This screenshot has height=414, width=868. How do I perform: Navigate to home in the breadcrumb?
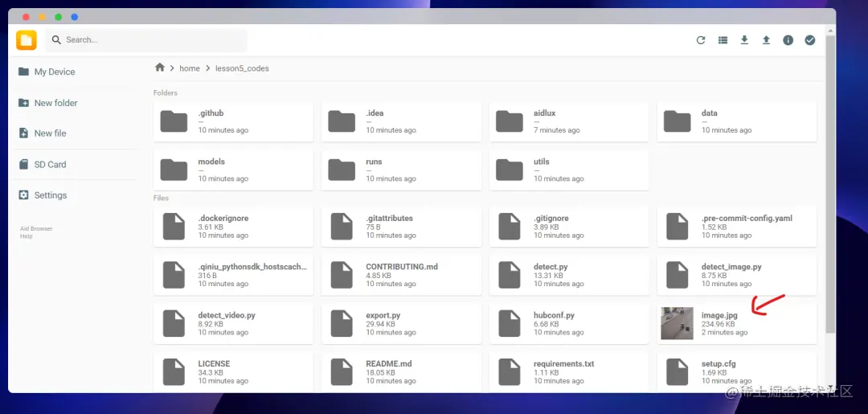[190, 68]
